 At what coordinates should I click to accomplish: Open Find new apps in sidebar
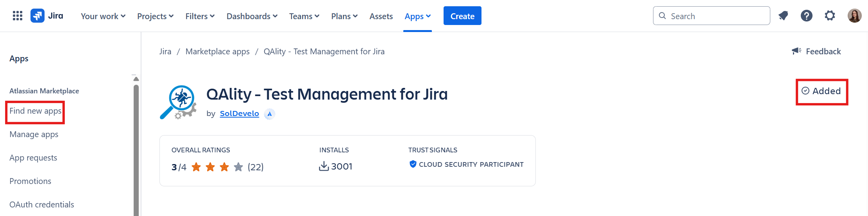tap(36, 111)
